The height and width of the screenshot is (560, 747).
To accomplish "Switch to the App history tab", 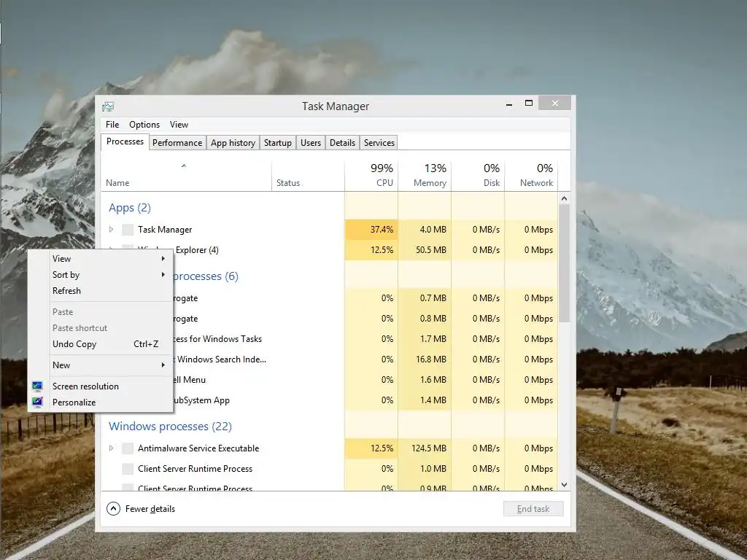I will tap(233, 143).
